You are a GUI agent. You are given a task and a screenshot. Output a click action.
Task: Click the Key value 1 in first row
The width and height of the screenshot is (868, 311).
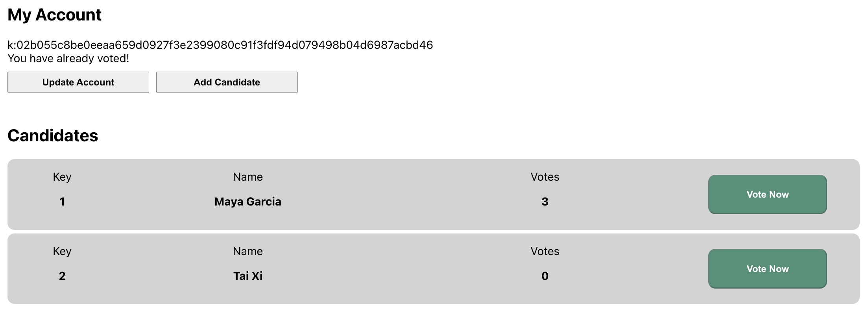click(62, 201)
